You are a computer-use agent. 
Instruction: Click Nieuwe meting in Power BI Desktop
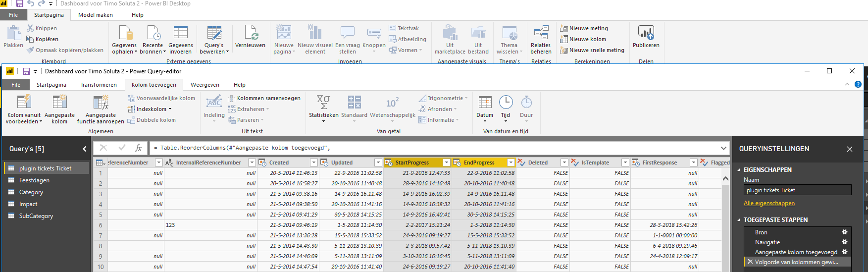click(584, 28)
